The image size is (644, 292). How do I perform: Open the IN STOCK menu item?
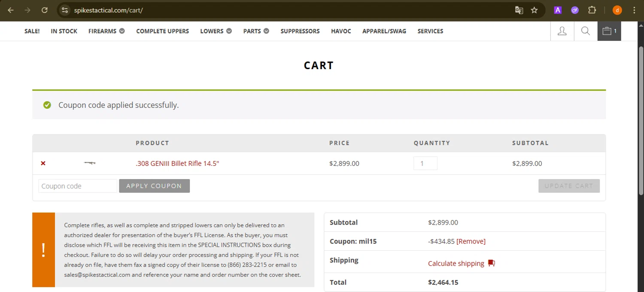point(64,31)
